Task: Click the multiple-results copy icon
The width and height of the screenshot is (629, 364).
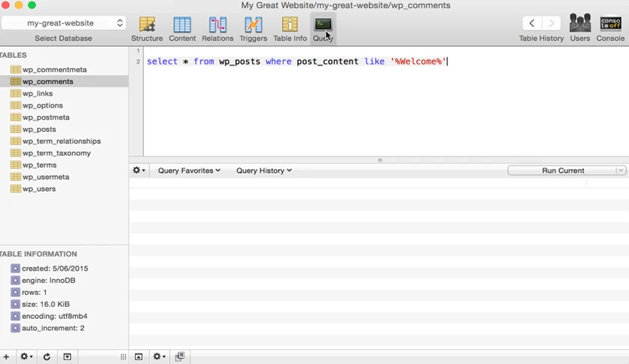Action: pos(180,356)
